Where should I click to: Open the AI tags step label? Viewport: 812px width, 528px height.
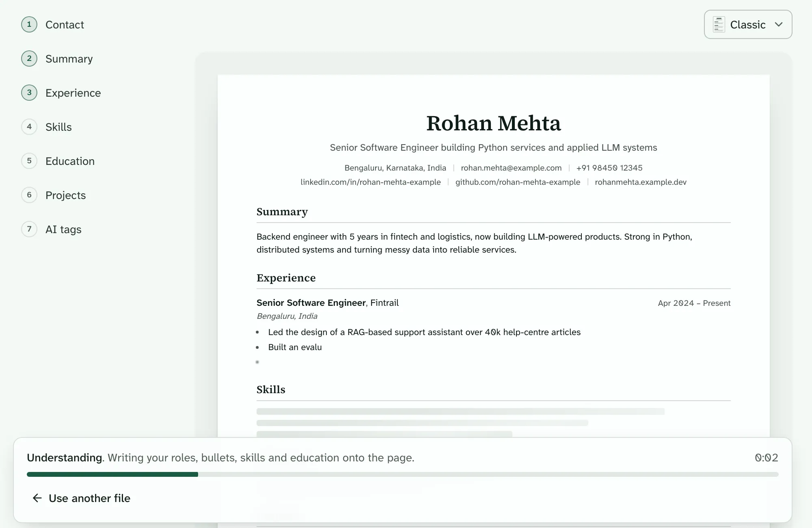pos(63,229)
